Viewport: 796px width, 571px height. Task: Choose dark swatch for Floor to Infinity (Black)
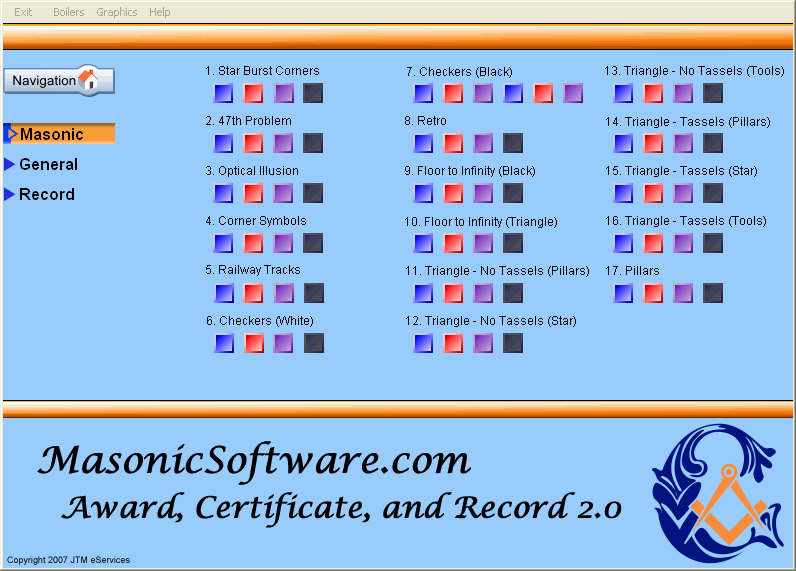pyautogui.click(x=513, y=193)
